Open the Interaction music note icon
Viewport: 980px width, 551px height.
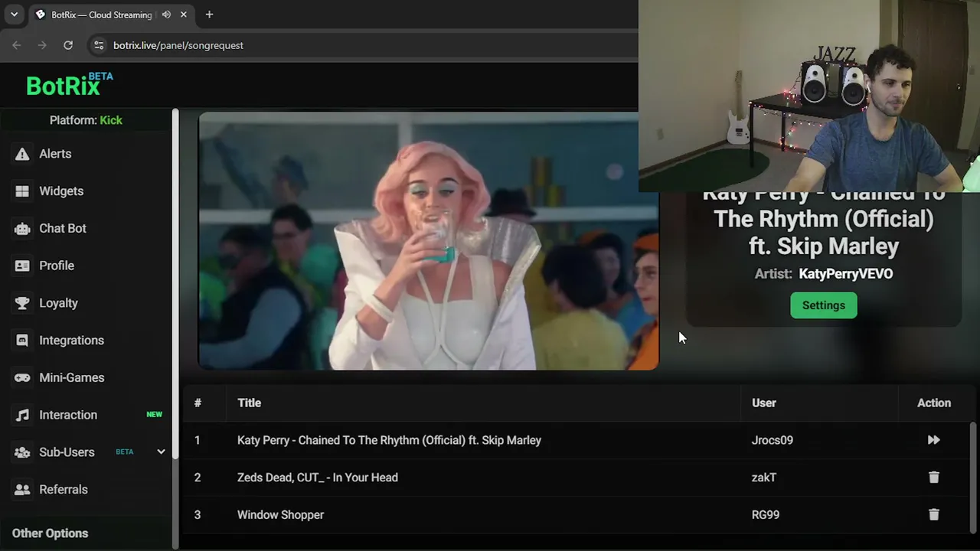tap(22, 415)
